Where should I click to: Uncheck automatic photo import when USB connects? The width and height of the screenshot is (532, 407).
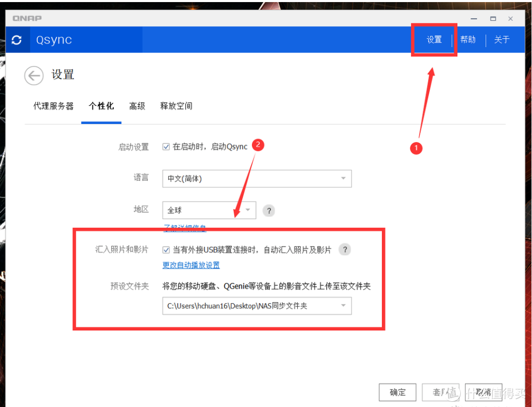(165, 250)
